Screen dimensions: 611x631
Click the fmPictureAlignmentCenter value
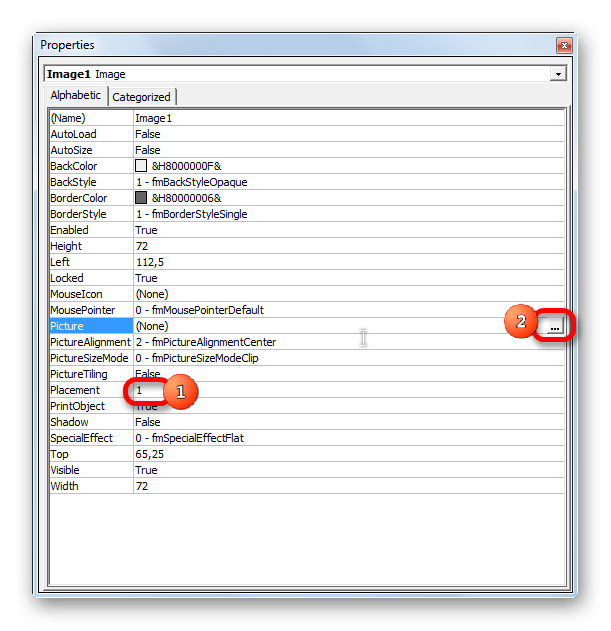(x=349, y=342)
